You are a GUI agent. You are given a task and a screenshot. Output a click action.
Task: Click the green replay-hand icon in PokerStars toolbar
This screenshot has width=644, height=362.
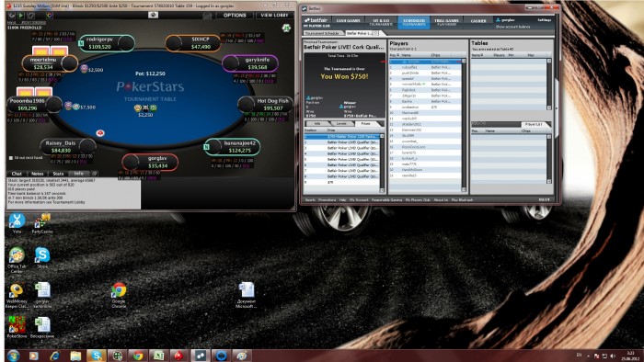point(21,16)
